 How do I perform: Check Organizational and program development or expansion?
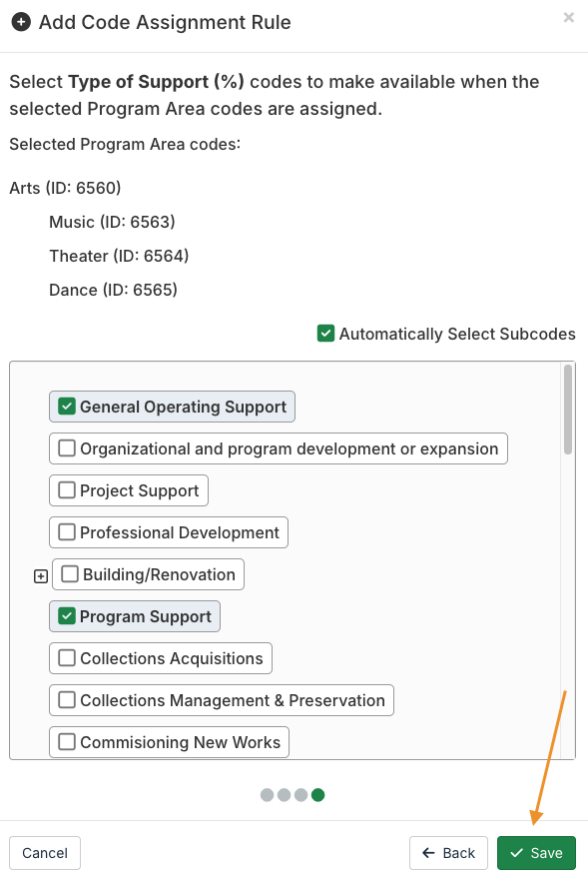point(67,447)
